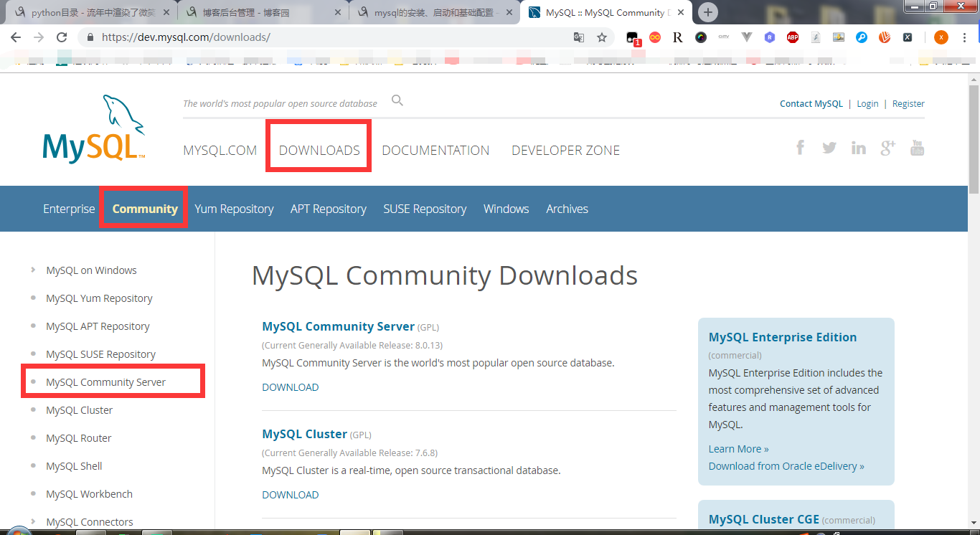Click DOWNLOAD under MySQL Community Server
The height and width of the screenshot is (535, 980).
click(x=290, y=387)
